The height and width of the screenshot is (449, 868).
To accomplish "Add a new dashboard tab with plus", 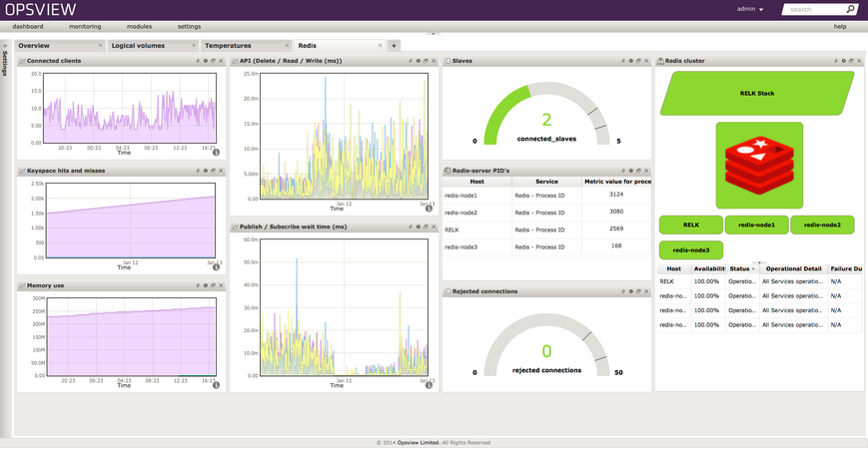I will pyautogui.click(x=394, y=46).
